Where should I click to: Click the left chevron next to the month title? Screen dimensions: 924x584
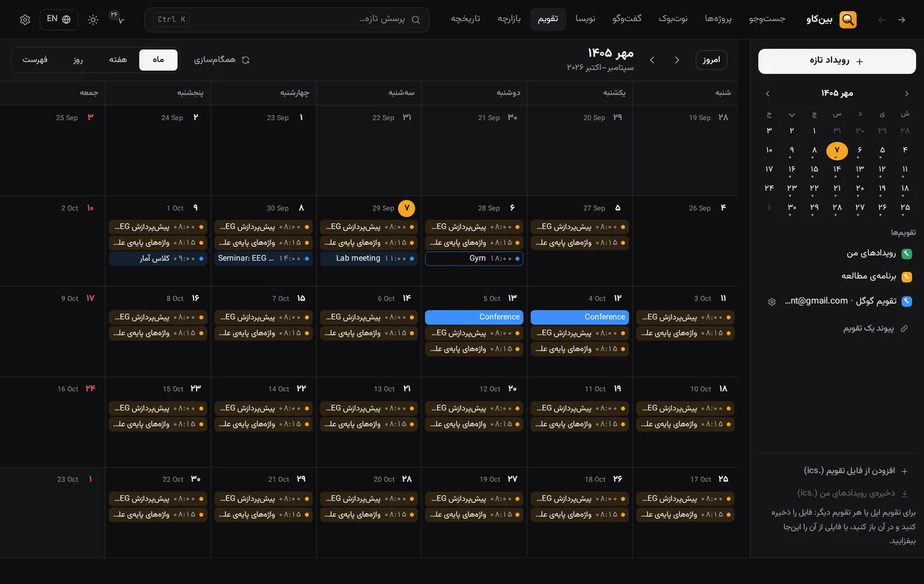pyautogui.click(x=652, y=60)
